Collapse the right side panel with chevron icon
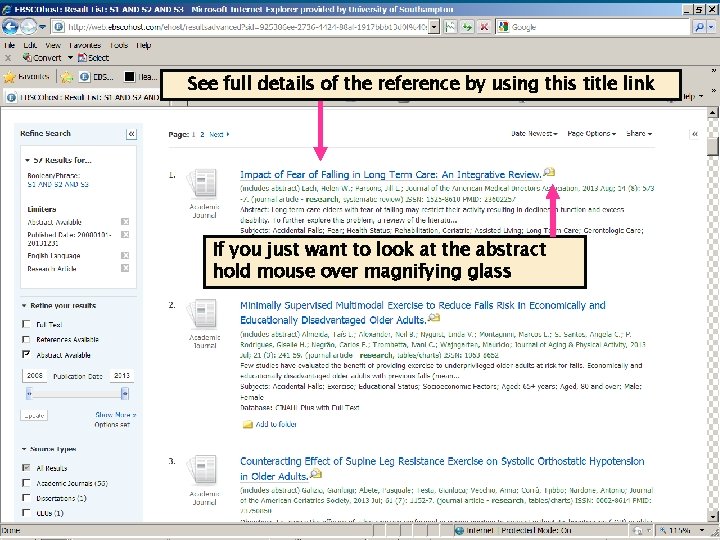This screenshot has width=720, height=540. point(695,134)
